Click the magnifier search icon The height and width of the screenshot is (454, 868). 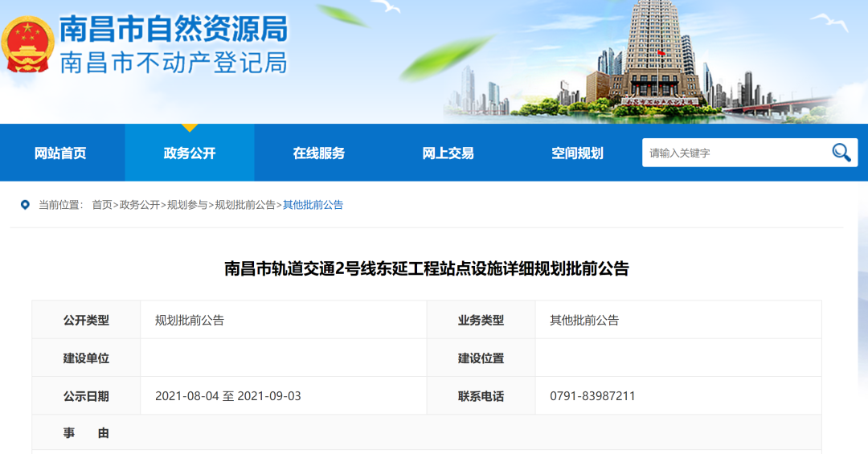[841, 152]
